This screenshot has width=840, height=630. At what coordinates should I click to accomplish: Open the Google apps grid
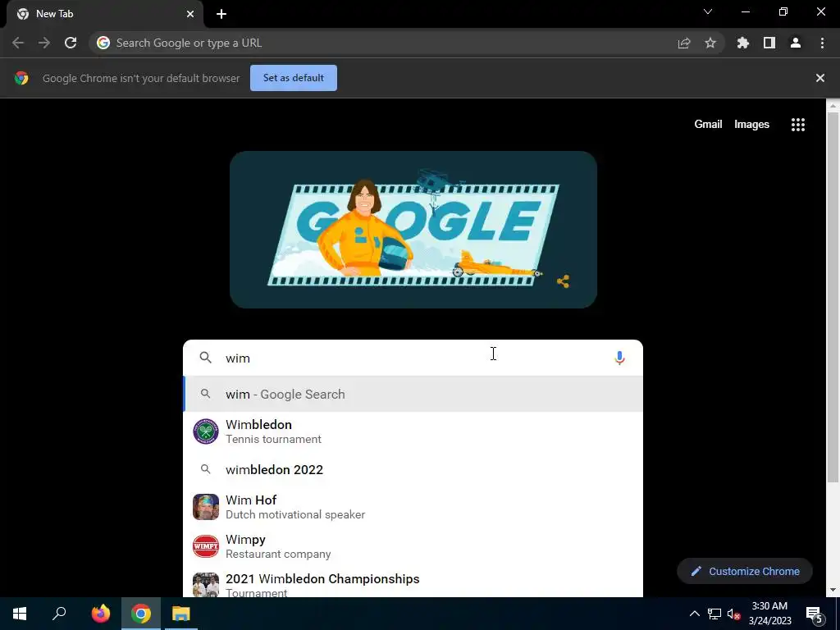pos(798,125)
